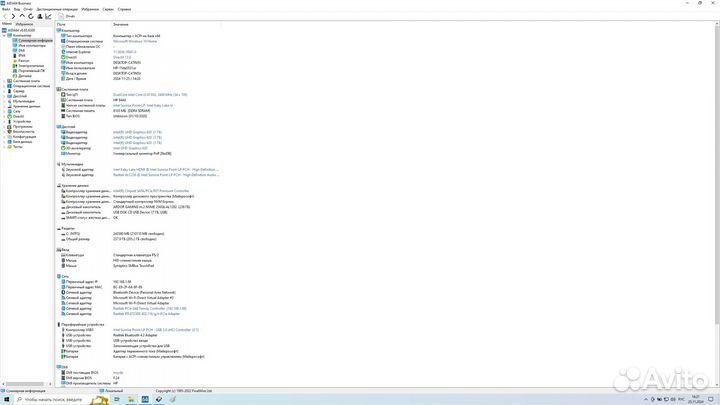Screen dimensions: 720x405
Task: Switch to the Избранное tab in the sidebar
Action: pos(24,24)
